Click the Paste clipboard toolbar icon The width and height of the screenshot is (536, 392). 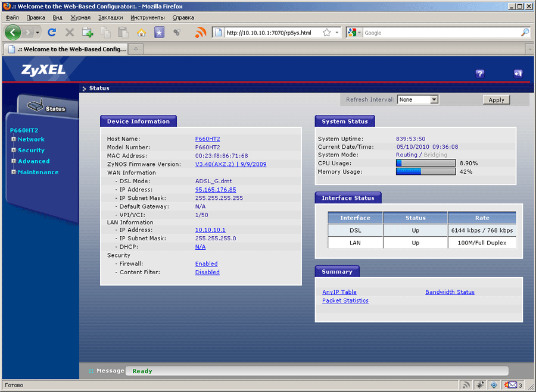pyautogui.click(x=123, y=33)
